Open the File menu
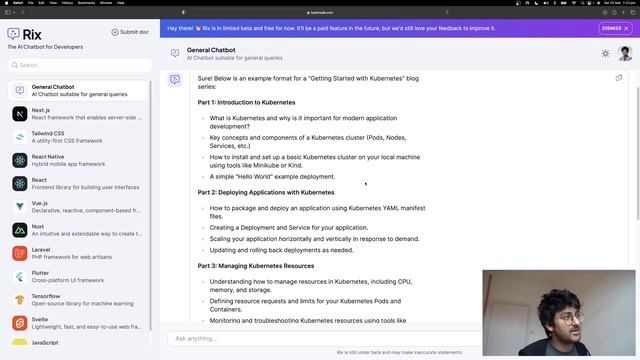 tap(31, 3)
